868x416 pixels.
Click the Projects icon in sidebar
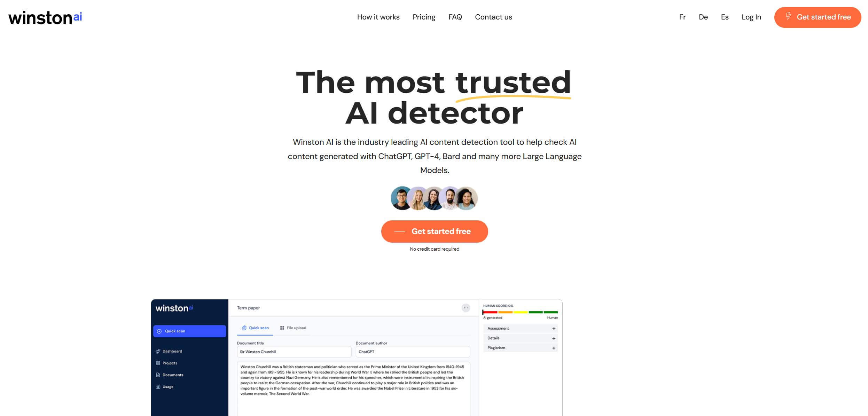[158, 363]
